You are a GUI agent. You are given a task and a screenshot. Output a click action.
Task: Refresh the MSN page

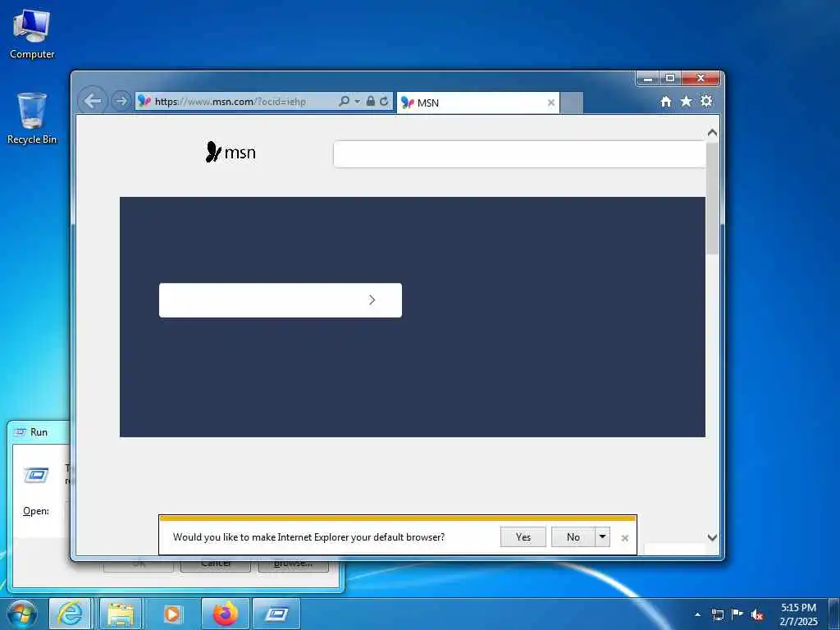click(x=384, y=101)
